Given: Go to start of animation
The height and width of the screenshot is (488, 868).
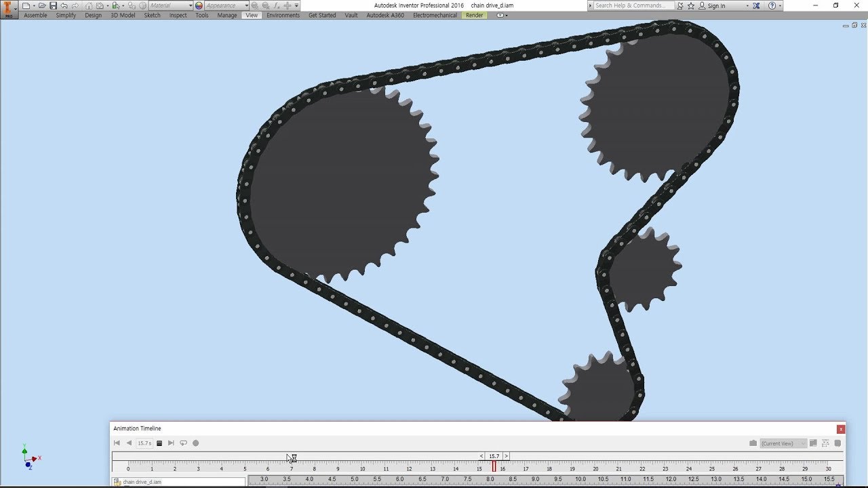Looking at the screenshot, I should [x=117, y=443].
